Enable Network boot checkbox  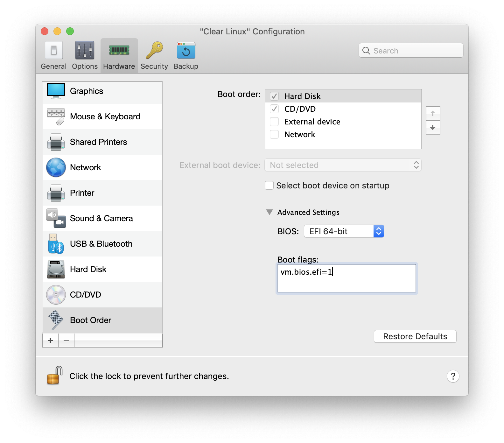click(274, 134)
